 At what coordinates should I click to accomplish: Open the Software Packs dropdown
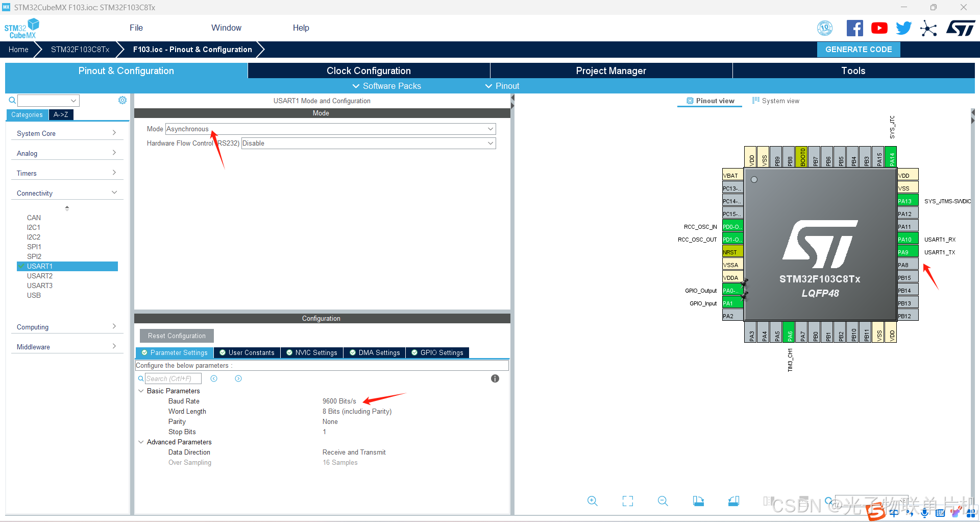(x=387, y=86)
